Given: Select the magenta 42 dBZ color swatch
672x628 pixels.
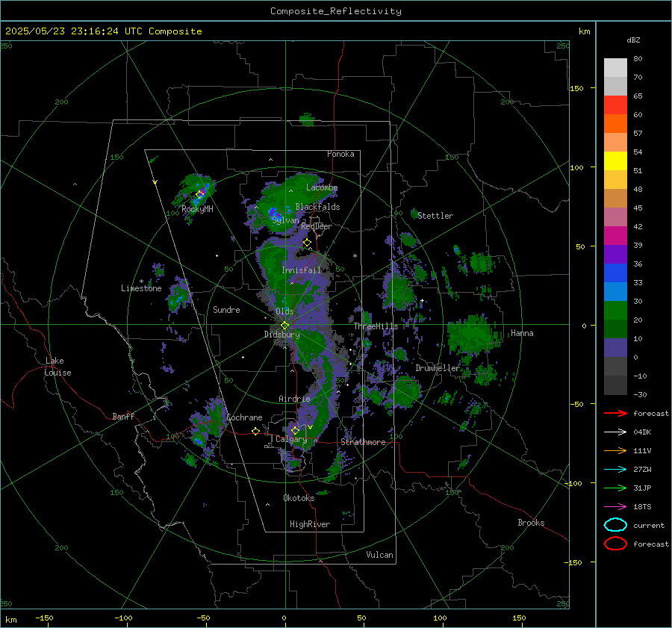Looking at the screenshot, I should tap(615, 235).
